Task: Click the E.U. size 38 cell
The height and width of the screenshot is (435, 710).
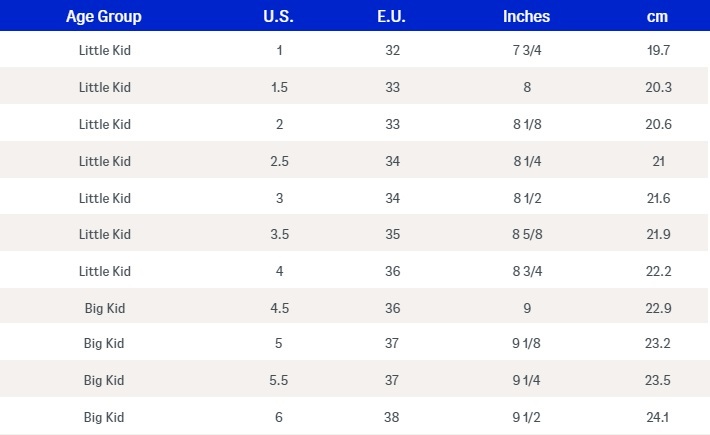Action: pyautogui.click(x=393, y=416)
